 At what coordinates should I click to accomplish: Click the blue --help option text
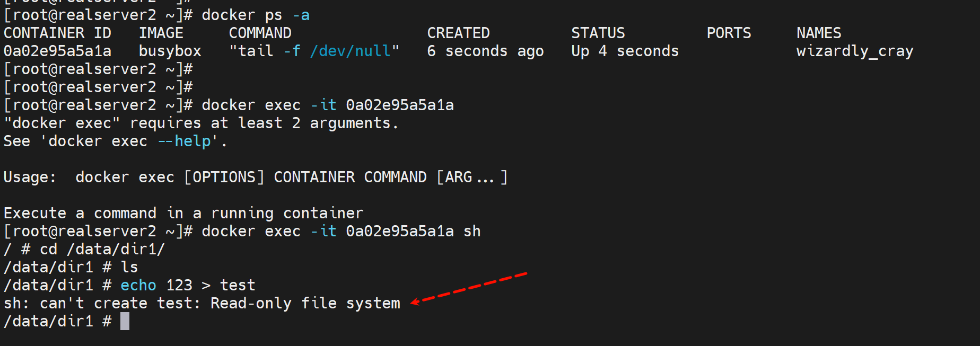pos(188,141)
